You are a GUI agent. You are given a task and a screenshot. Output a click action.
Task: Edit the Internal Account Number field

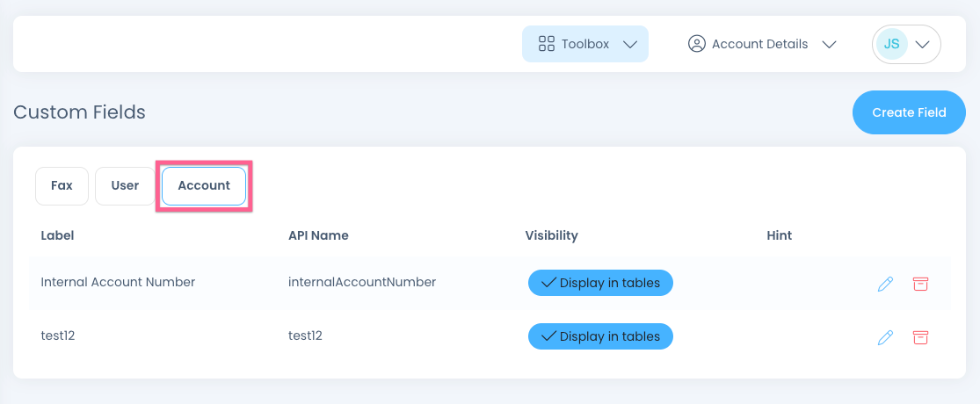[885, 284]
